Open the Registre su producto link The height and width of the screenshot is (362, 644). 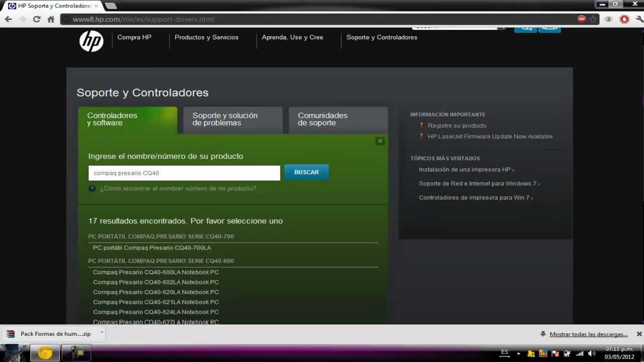coord(457,126)
